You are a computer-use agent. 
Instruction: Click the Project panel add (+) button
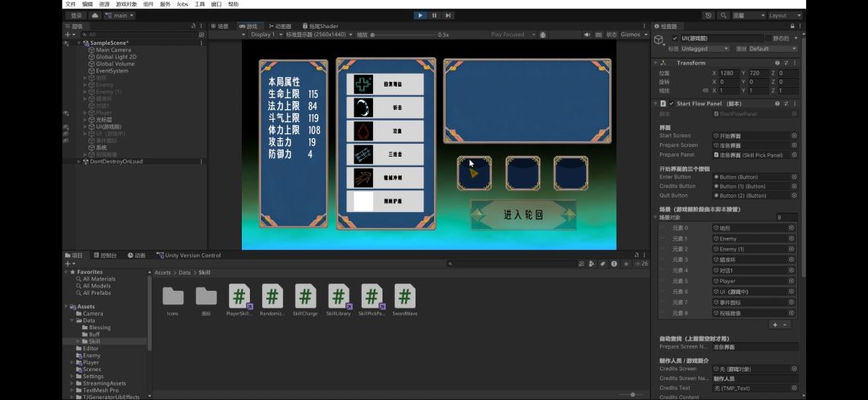tap(68, 264)
